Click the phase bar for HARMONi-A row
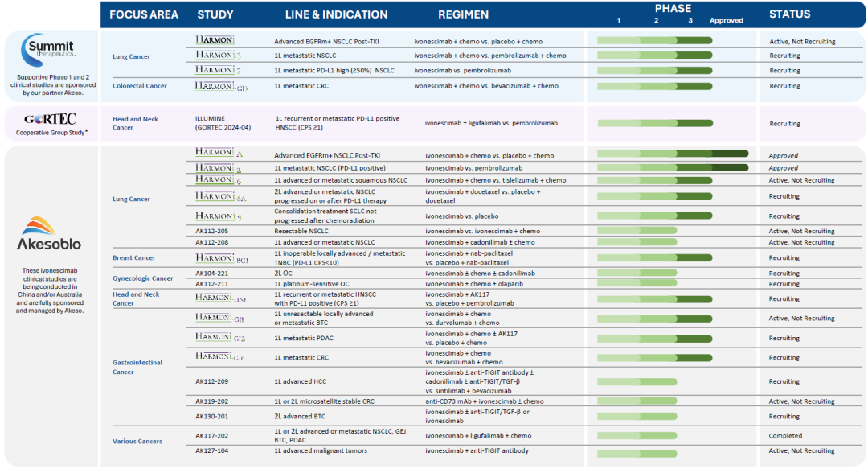Image resolution: width=868 pixels, height=469 pixels. (673, 154)
